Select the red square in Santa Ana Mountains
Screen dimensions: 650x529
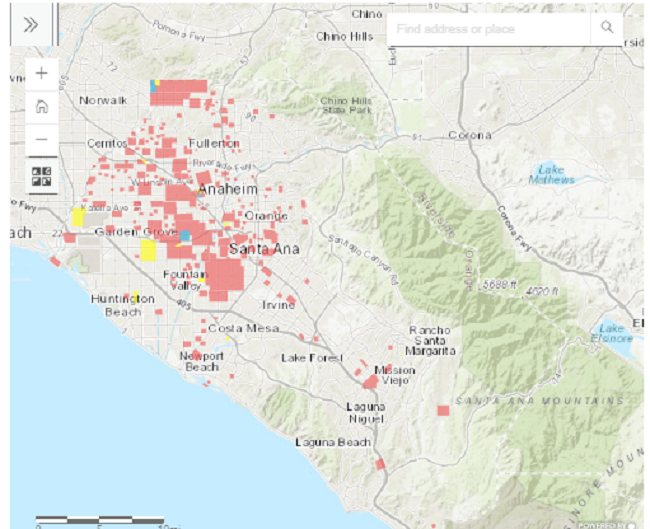pyautogui.click(x=443, y=410)
